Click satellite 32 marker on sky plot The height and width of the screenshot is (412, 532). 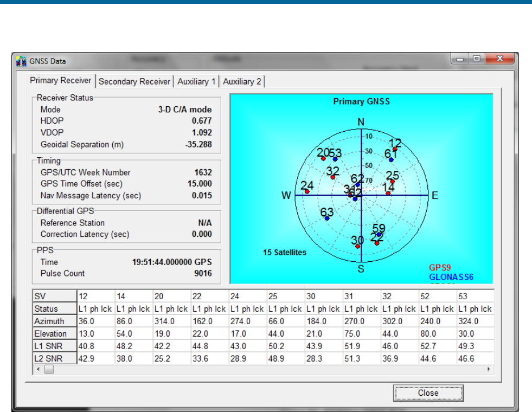(x=332, y=177)
